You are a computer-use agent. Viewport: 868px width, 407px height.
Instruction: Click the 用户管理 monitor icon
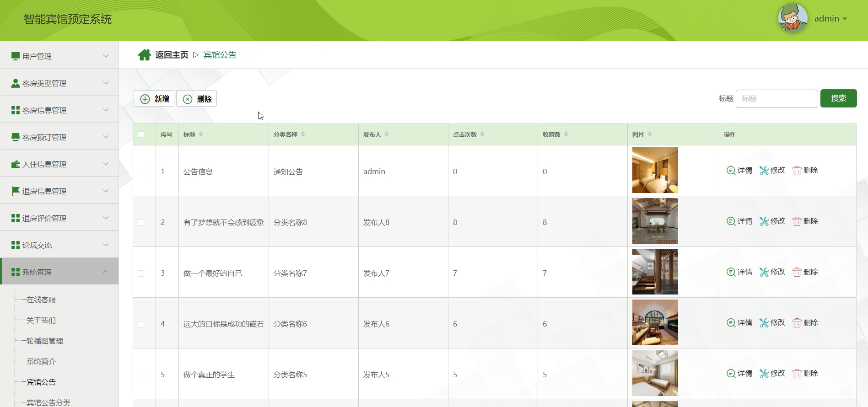coord(16,56)
